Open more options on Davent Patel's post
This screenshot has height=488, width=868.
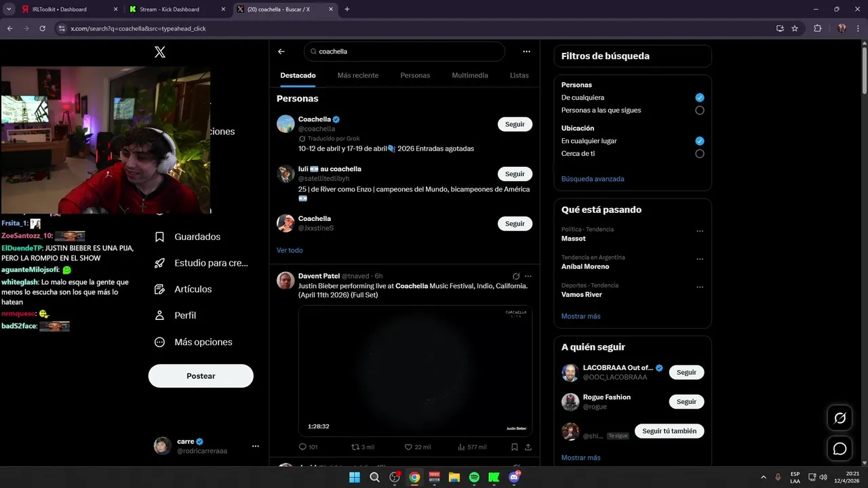pos(528,277)
